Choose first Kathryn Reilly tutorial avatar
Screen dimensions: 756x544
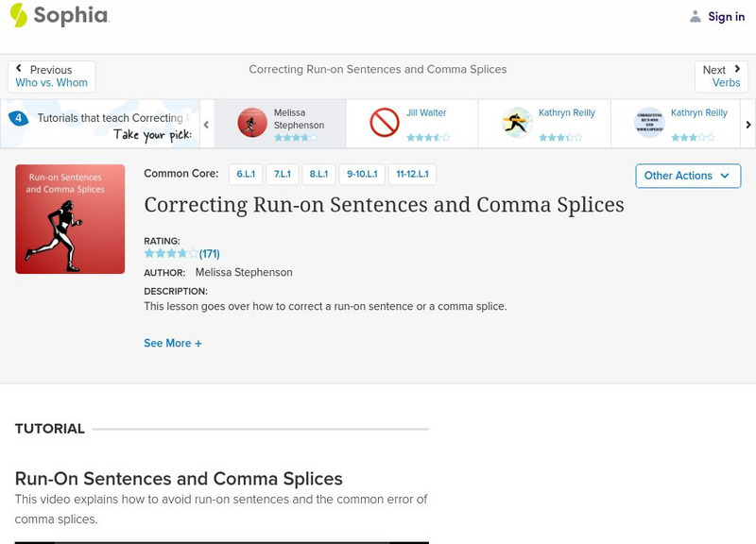[517, 123]
